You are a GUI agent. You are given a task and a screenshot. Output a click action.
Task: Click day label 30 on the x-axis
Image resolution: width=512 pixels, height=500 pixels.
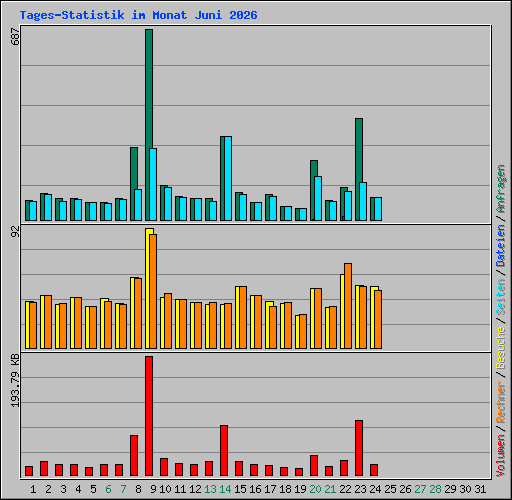click(x=465, y=489)
